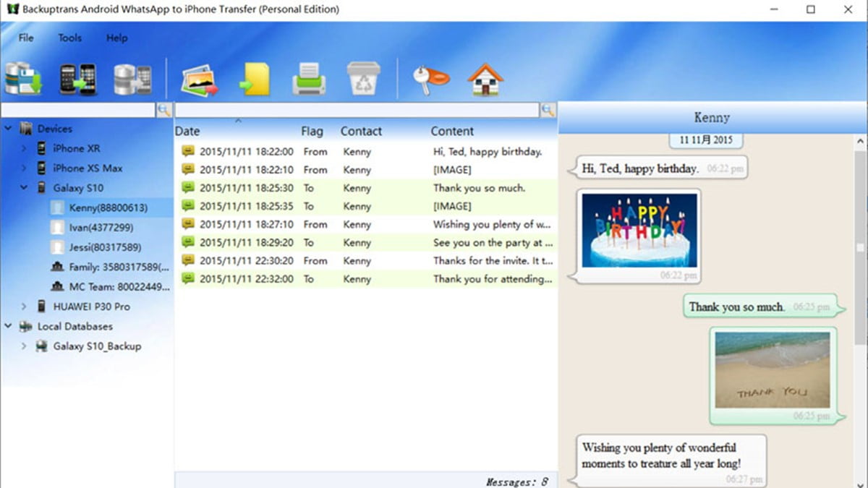Screen dimensions: 868x488
Task: Expand the HUAWEI P30 Pro node
Action: 24,307
